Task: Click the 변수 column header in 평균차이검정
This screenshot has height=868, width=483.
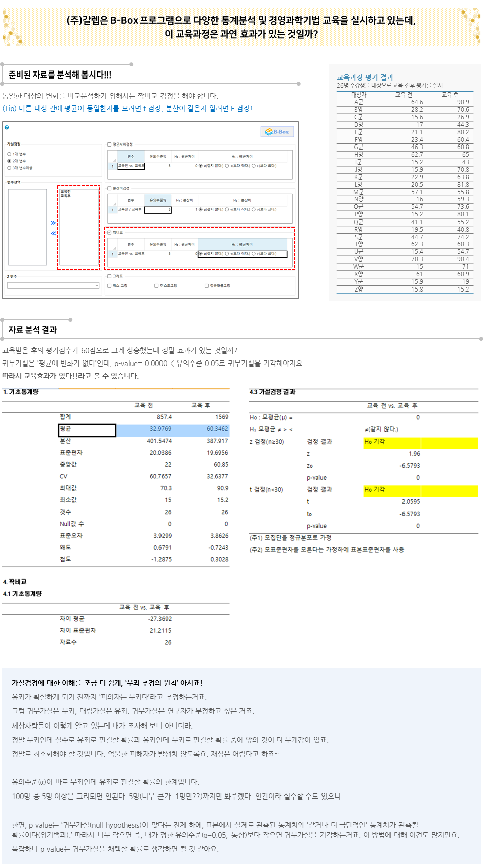Action: click(131, 157)
